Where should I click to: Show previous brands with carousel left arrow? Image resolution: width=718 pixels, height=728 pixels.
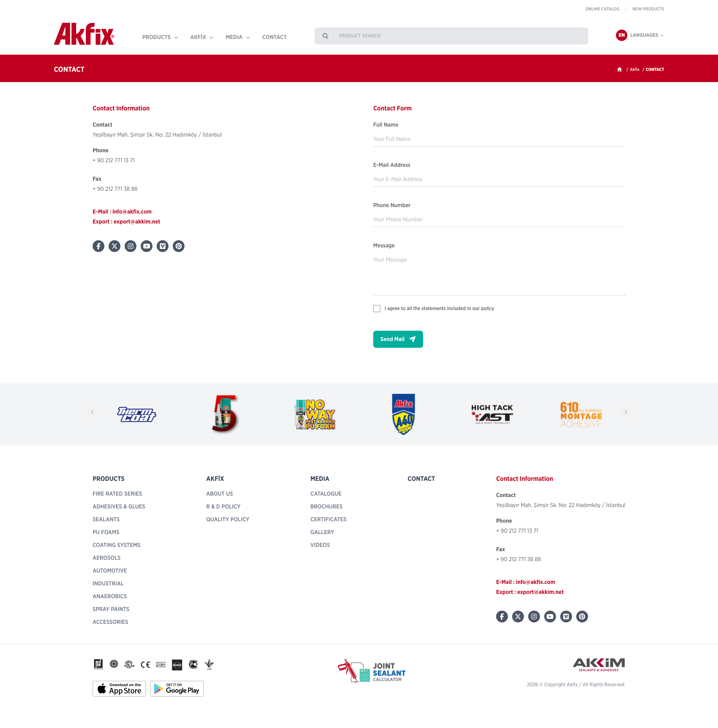(x=92, y=412)
